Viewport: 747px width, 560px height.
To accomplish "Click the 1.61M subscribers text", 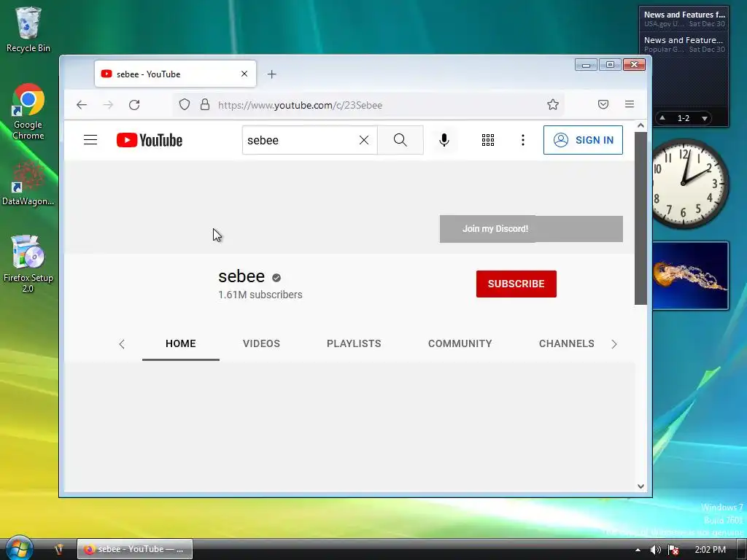I will (260, 295).
